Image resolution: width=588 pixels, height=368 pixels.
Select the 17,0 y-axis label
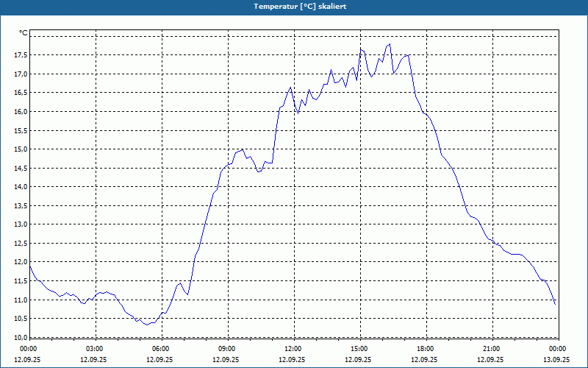click(21, 74)
